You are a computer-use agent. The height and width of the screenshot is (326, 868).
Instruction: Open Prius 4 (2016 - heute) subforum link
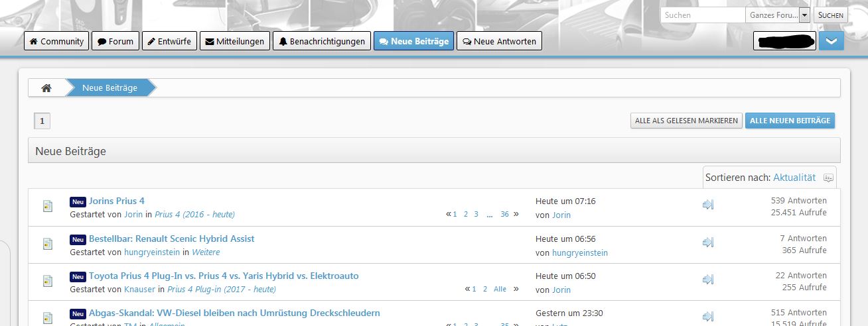pos(194,215)
